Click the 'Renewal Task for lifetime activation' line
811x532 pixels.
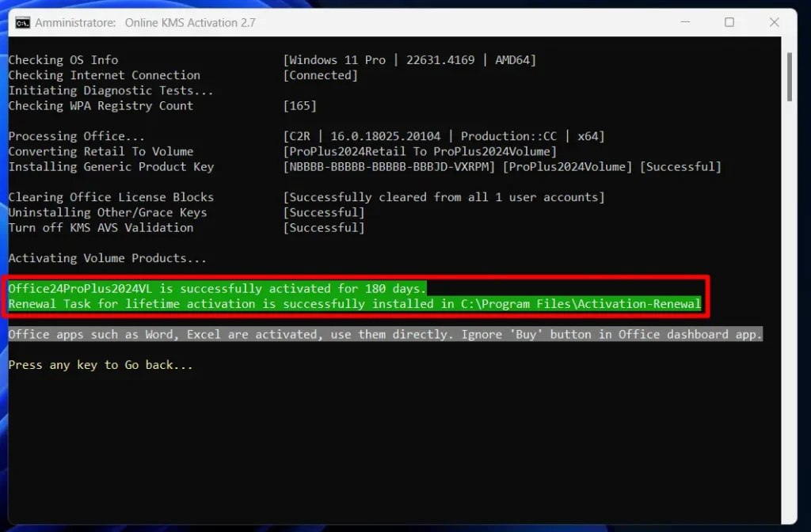[355, 304]
